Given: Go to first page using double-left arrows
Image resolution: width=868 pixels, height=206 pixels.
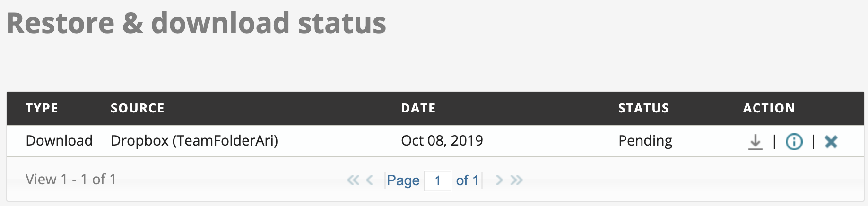Looking at the screenshot, I should pyautogui.click(x=353, y=180).
